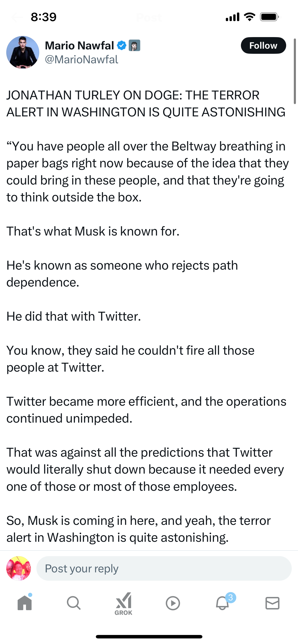
Task: Tap your own avatar beside reply box
Action: pyautogui.click(x=19, y=568)
